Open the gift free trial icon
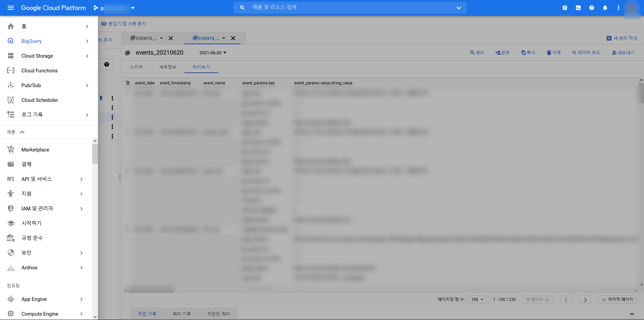The width and height of the screenshot is (644, 320). tap(565, 8)
